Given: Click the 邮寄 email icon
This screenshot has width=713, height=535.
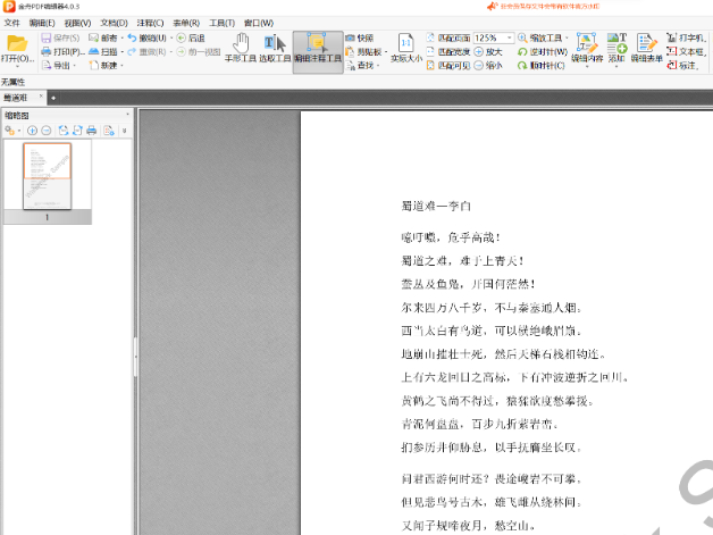Looking at the screenshot, I should [x=94, y=38].
